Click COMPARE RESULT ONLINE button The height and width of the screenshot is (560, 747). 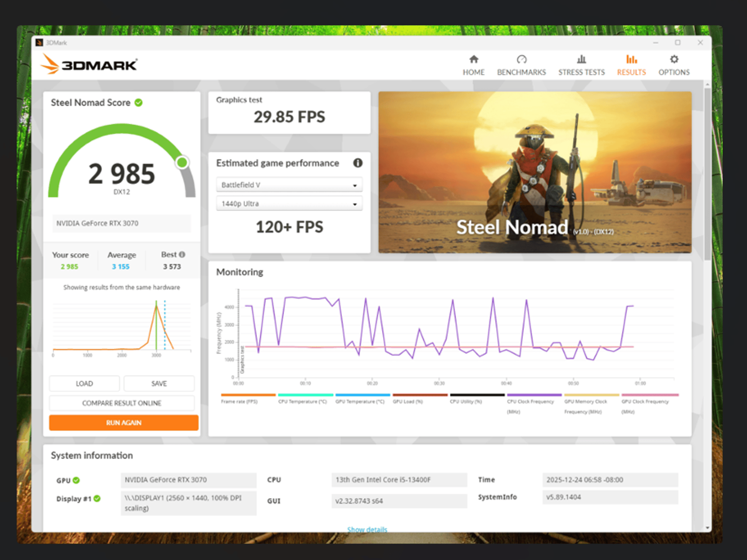[x=122, y=403]
